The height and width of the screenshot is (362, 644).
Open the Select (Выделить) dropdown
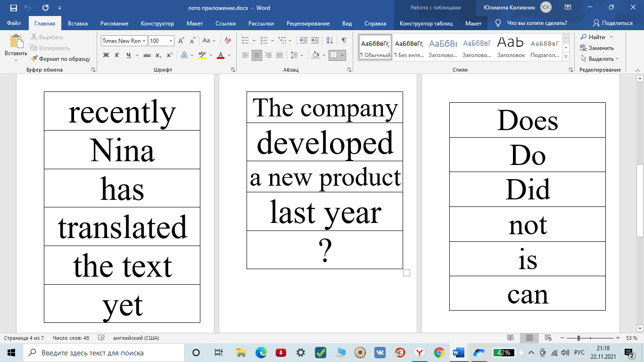click(x=600, y=59)
